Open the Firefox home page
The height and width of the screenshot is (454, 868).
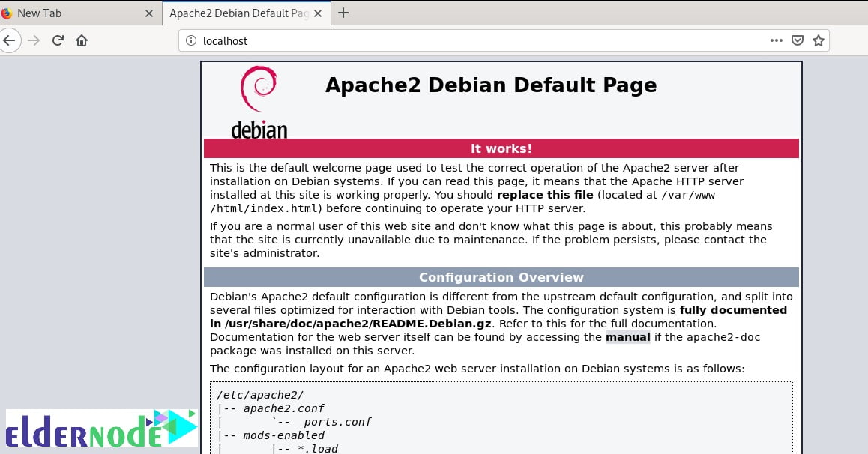point(82,40)
